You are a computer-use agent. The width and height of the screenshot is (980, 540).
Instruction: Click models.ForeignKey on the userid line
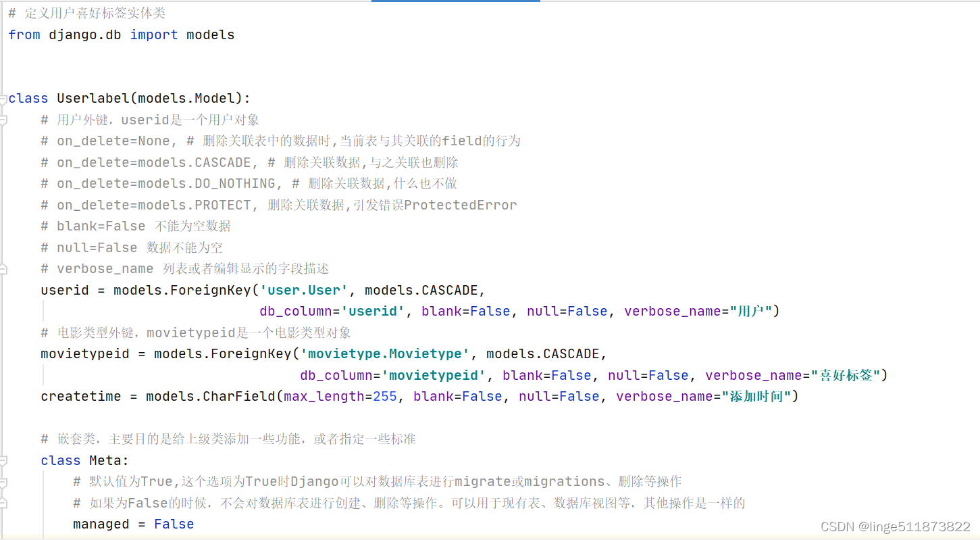click(182, 291)
